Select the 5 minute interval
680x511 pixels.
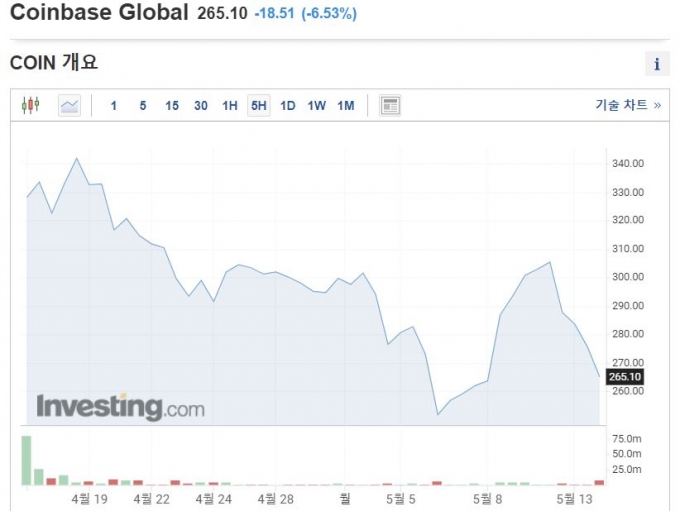point(143,105)
